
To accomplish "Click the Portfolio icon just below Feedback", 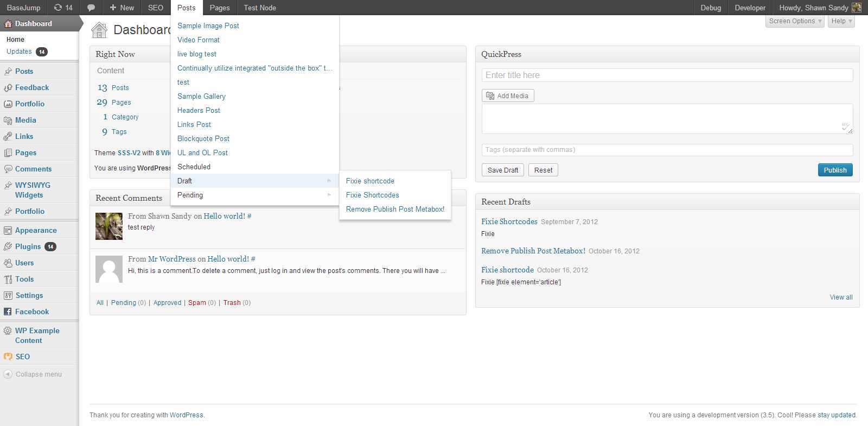I will point(8,104).
